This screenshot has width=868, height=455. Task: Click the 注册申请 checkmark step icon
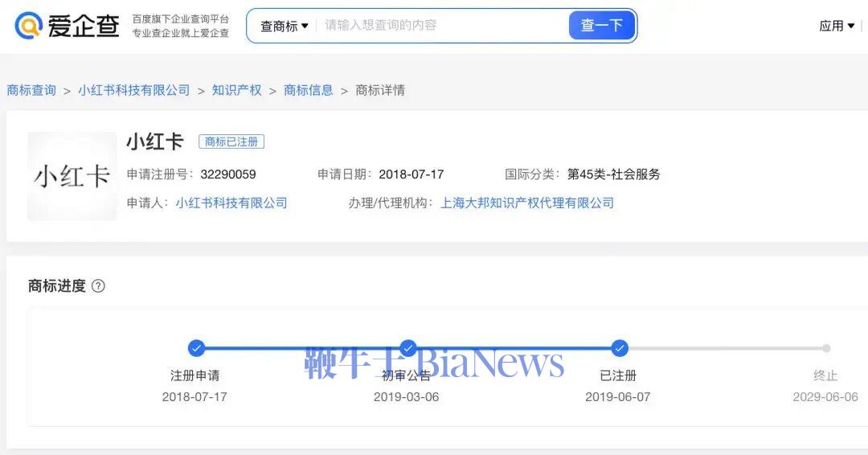(196, 348)
